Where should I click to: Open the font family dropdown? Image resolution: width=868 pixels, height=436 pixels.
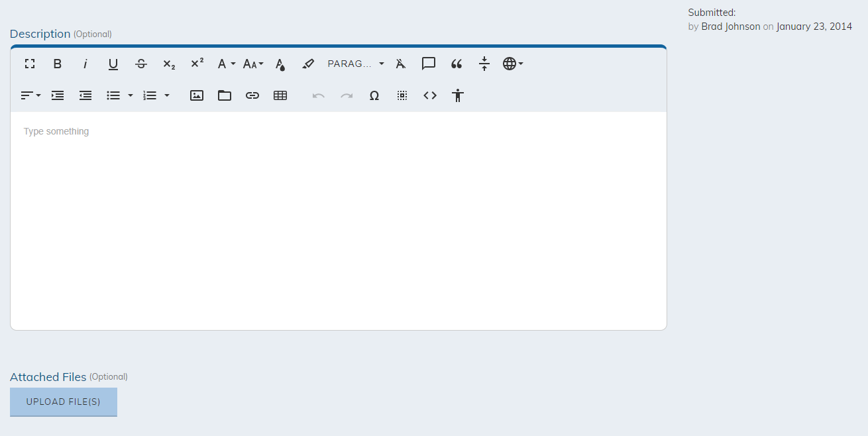[226, 64]
